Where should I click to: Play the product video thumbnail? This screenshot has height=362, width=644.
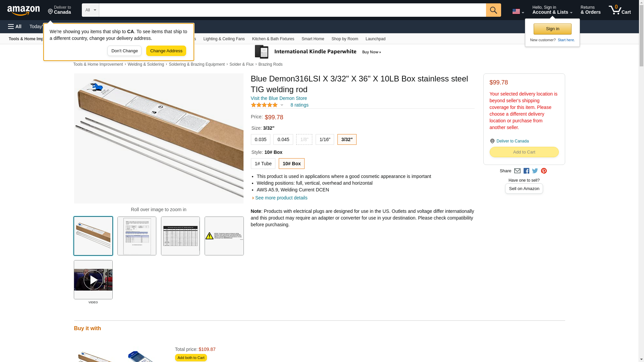click(x=93, y=280)
